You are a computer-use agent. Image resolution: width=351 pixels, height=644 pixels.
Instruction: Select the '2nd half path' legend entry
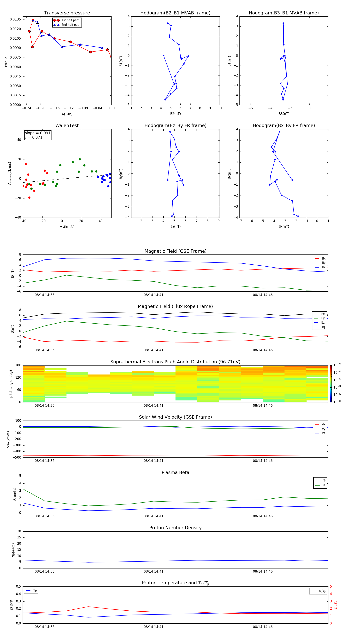click(x=67, y=25)
